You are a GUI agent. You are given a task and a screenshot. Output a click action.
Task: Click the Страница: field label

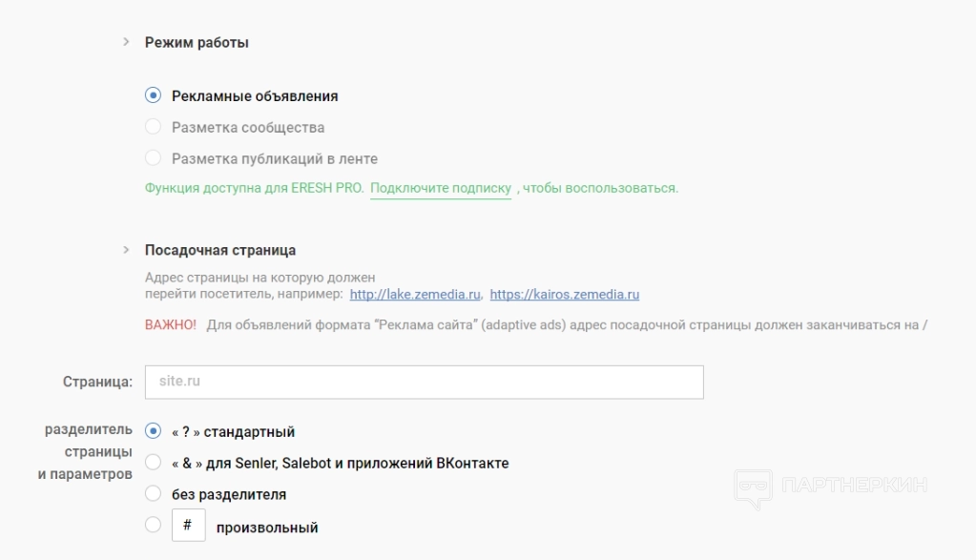(97, 383)
